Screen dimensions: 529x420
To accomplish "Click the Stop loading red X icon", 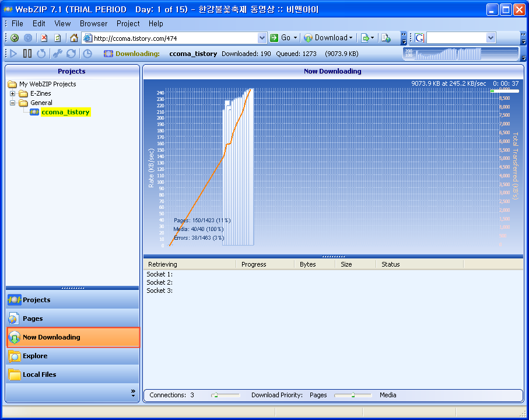I will pos(44,38).
